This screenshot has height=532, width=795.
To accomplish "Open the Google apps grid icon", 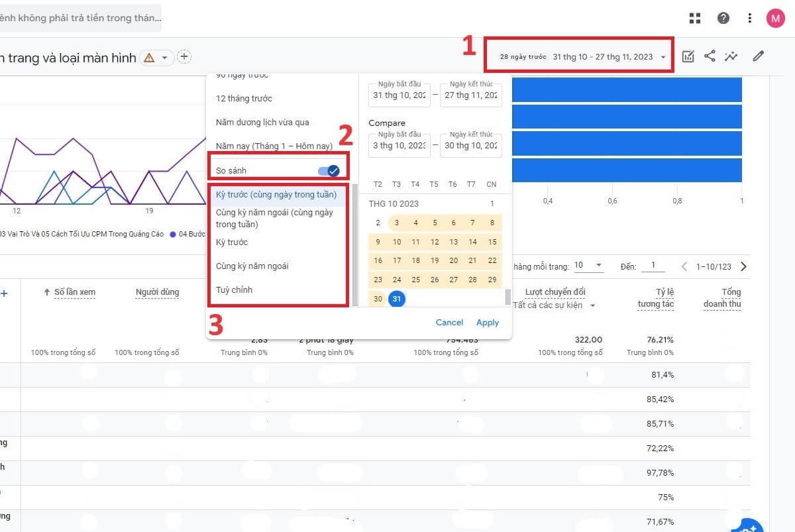I will pos(695,18).
